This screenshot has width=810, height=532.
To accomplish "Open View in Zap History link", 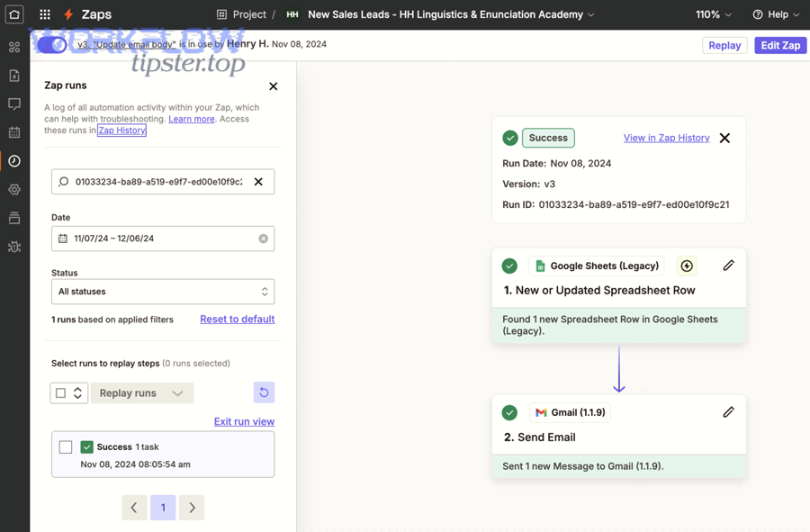I will 666,138.
